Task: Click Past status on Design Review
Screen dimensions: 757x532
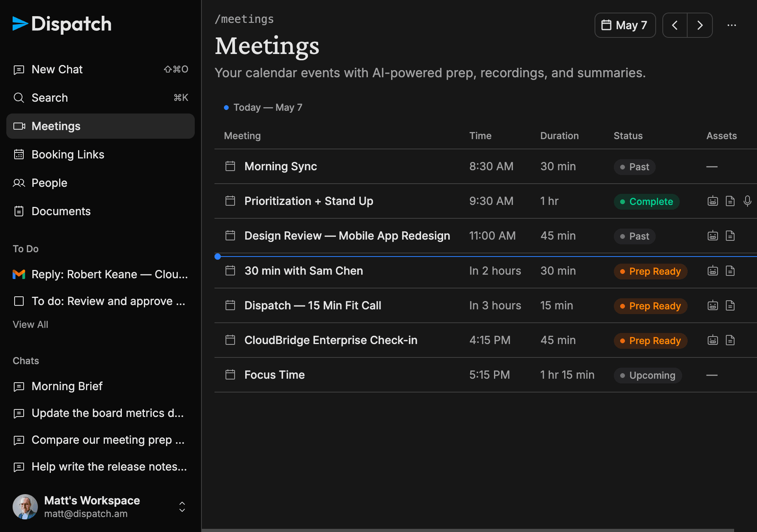Action: pyautogui.click(x=635, y=236)
